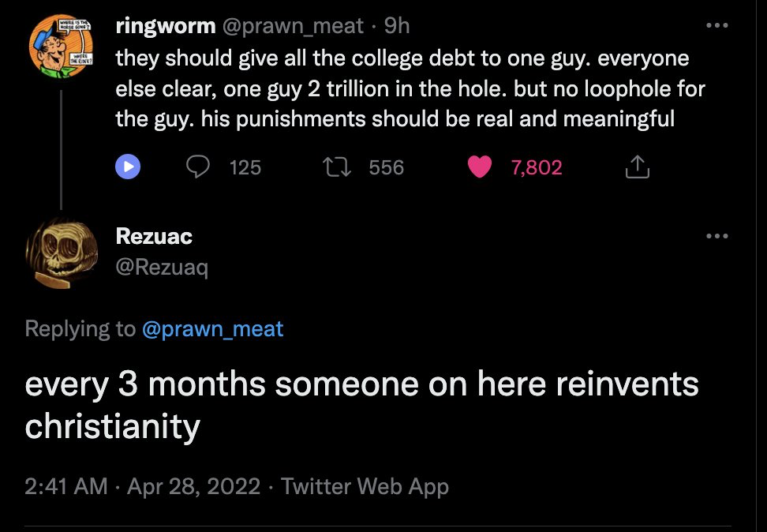Open the Twitter Web App source link
767x532 pixels.
(x=365, y=486)
